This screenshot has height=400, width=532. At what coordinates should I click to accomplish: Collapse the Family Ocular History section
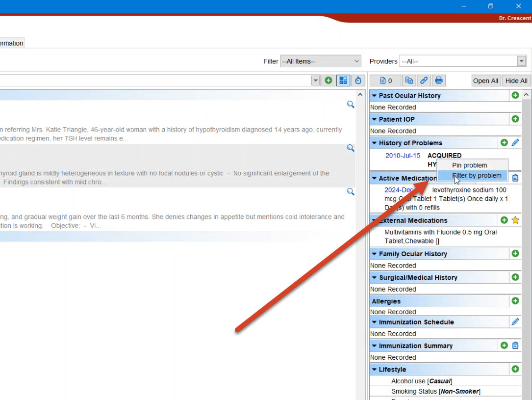click(x=374, y=254)
